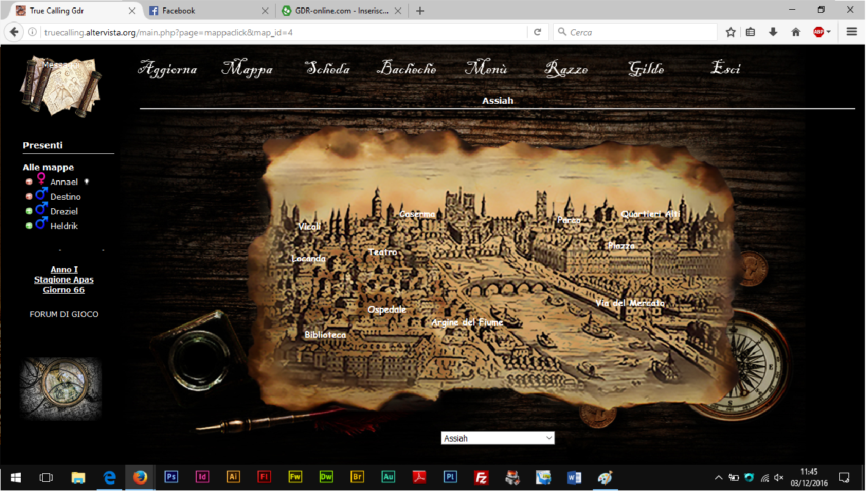Show site information icon in address bar
Viewport: 868px width, 491px height.
32,32
